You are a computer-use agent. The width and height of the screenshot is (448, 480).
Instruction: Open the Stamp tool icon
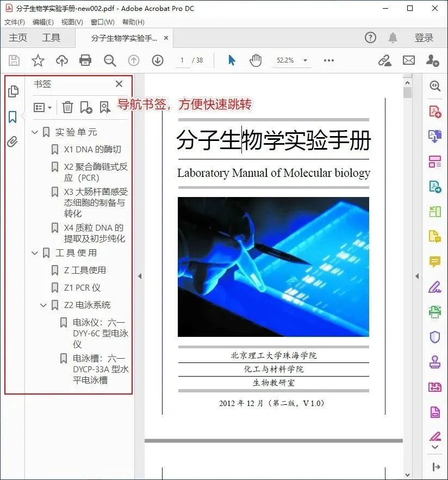[x=435, y=362]
